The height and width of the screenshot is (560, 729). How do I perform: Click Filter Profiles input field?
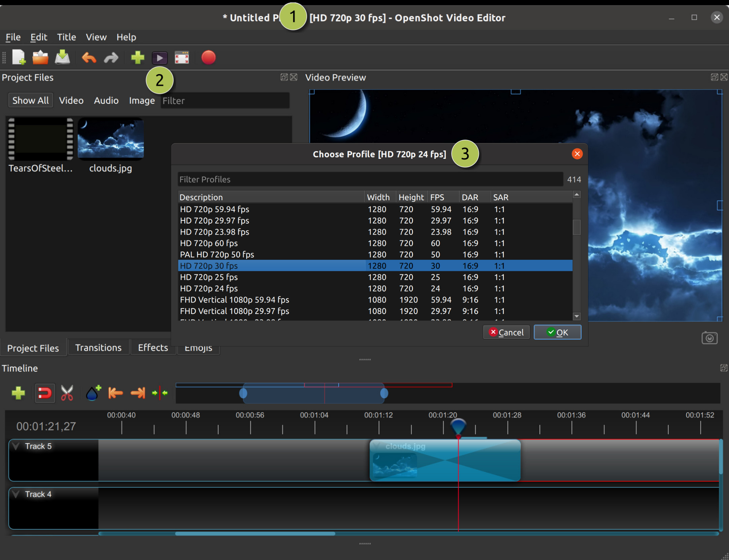(x=370, y=179)
